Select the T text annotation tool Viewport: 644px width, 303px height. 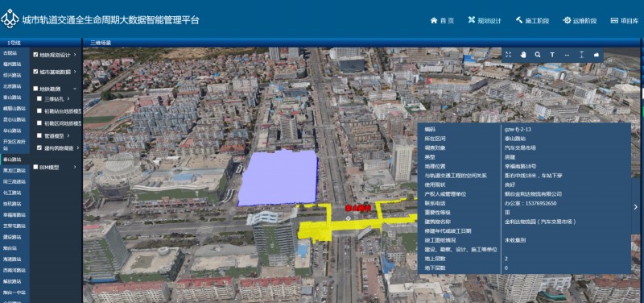[552, 55]
